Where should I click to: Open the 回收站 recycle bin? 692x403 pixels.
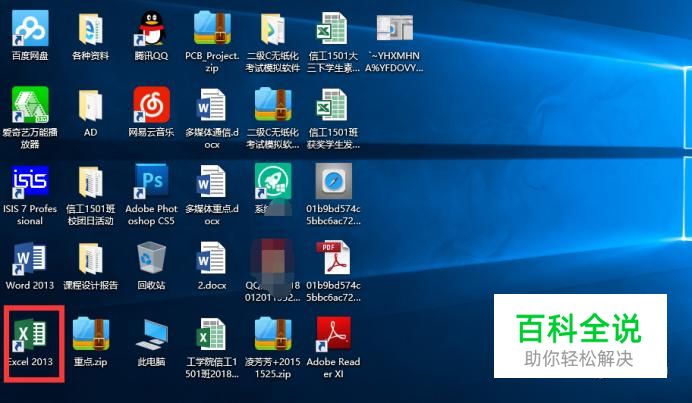point(151,258)
